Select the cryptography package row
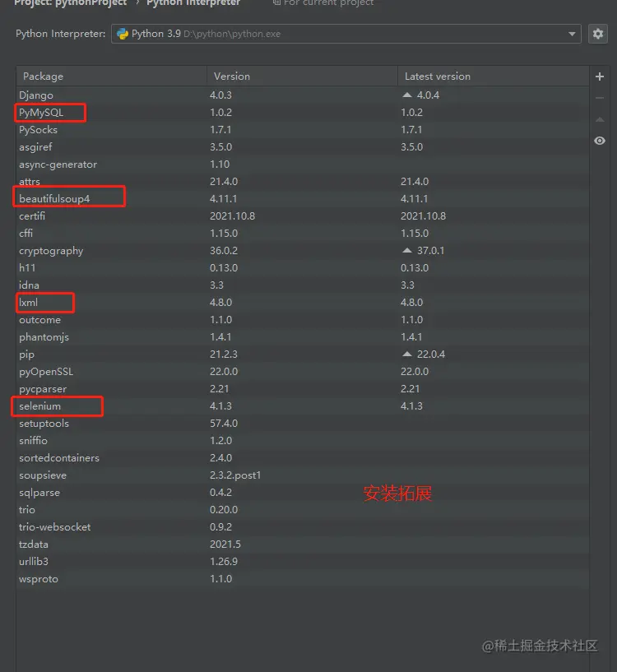This screenshot has width=617, height=672. point(302,251)
